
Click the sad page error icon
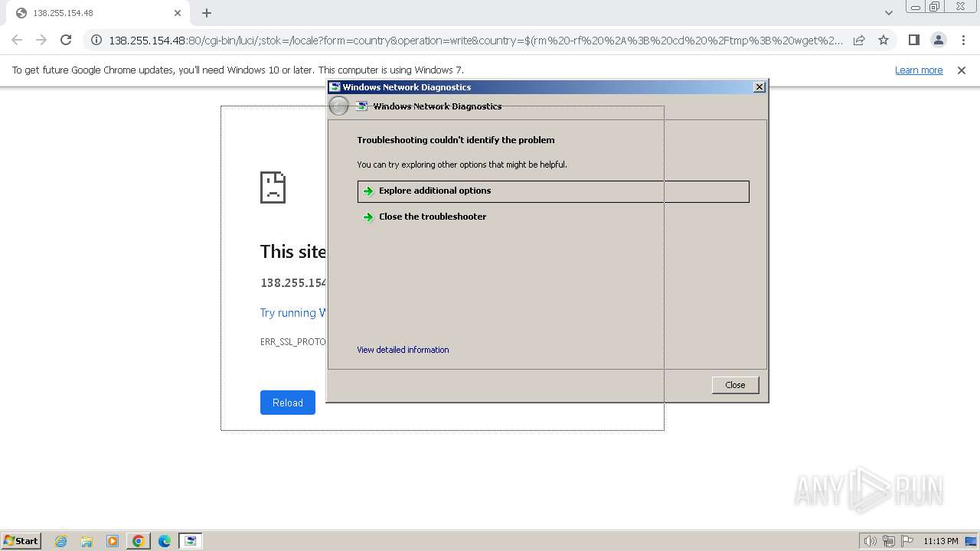(x=273, y=187)
